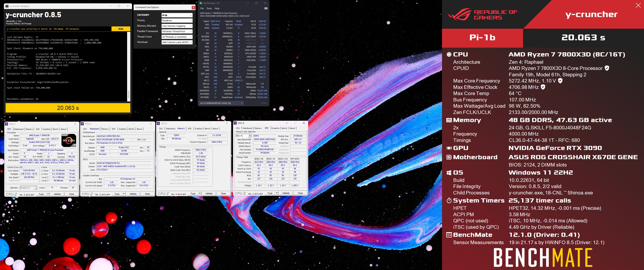
Task: Close the Command Line Options red X
Action: 193,7
